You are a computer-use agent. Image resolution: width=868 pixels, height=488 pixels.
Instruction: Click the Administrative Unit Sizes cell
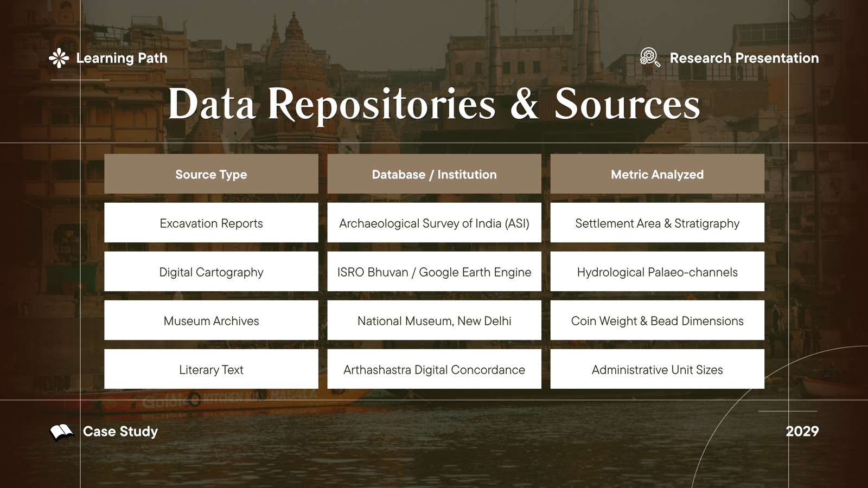(657, 369)
